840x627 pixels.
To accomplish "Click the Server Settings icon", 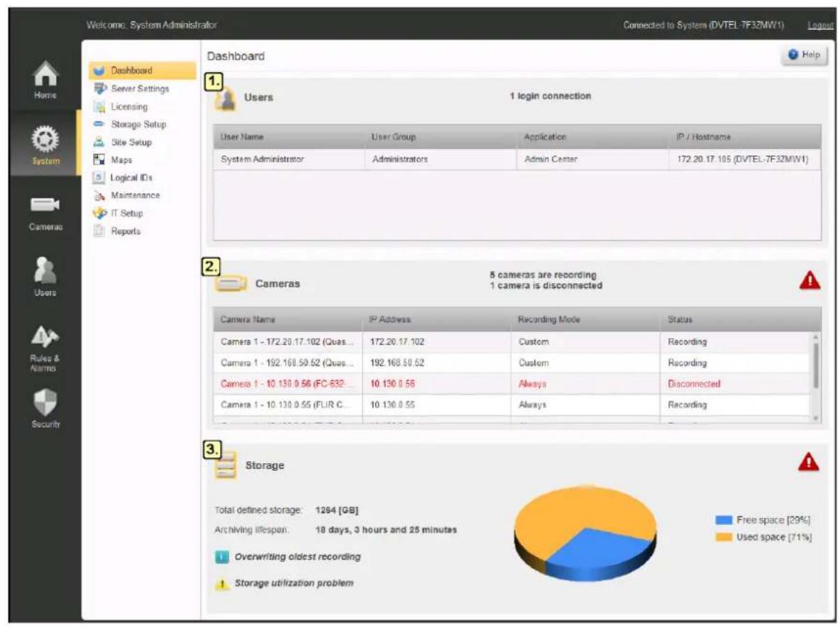I will [99, 89].
